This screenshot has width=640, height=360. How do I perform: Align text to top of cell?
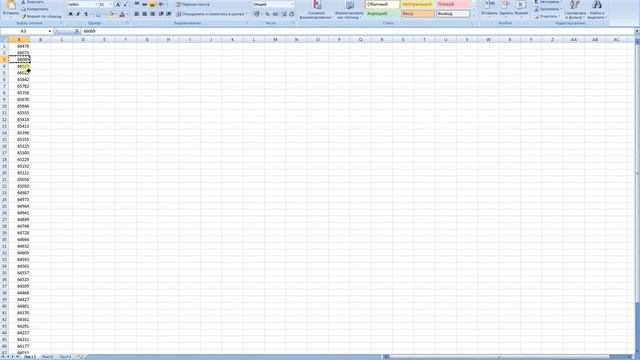[137, 4]
